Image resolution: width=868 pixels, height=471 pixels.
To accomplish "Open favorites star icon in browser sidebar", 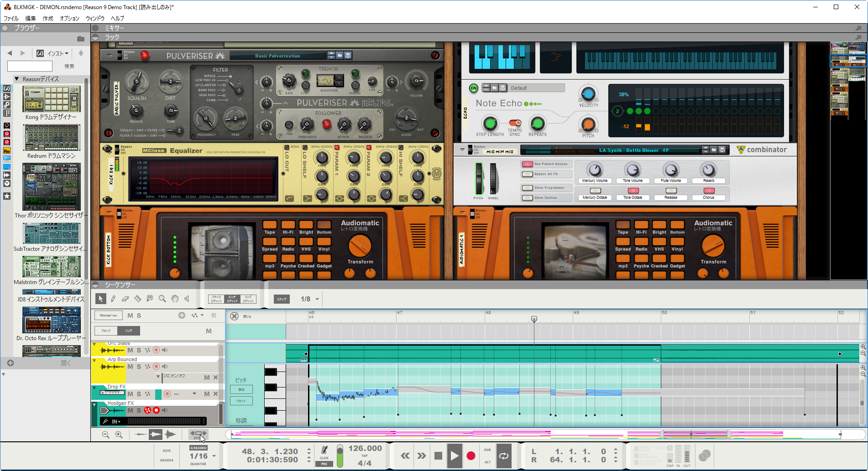I will pyautogui.click(x=7, y=196).
